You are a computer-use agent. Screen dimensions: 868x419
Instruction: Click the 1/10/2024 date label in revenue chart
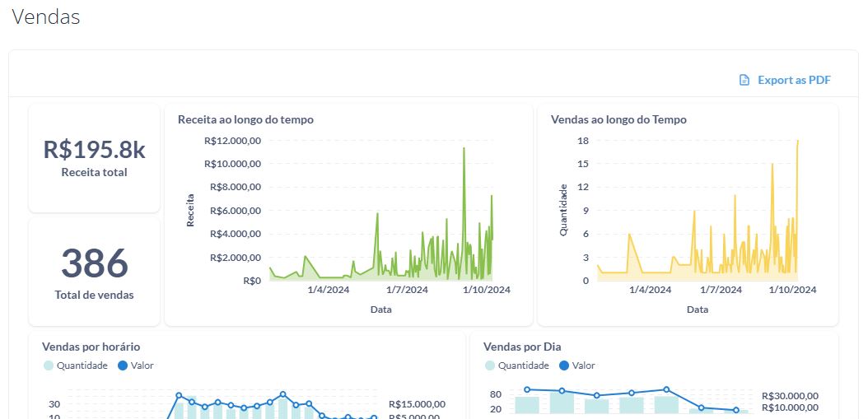click(486, 290)
